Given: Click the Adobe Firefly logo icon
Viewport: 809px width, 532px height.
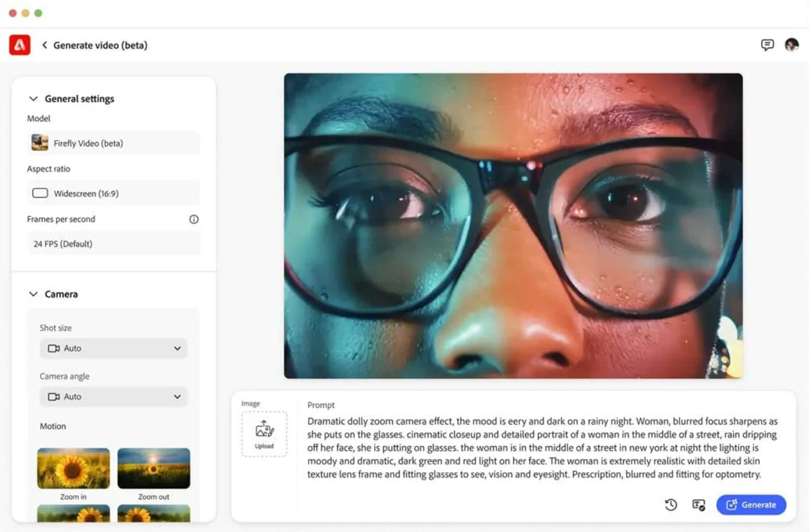Looking at the screenshot, I should point(20,45).
